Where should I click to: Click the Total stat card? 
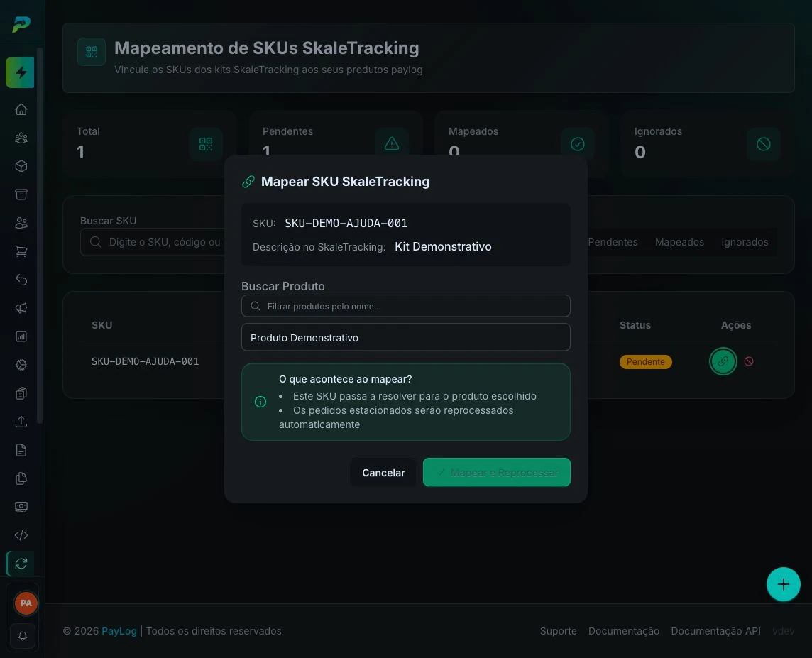(x=150, y=144)
